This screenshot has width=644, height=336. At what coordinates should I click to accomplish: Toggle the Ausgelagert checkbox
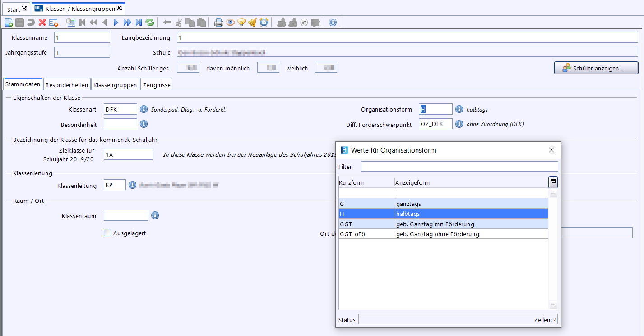(107, 233)
